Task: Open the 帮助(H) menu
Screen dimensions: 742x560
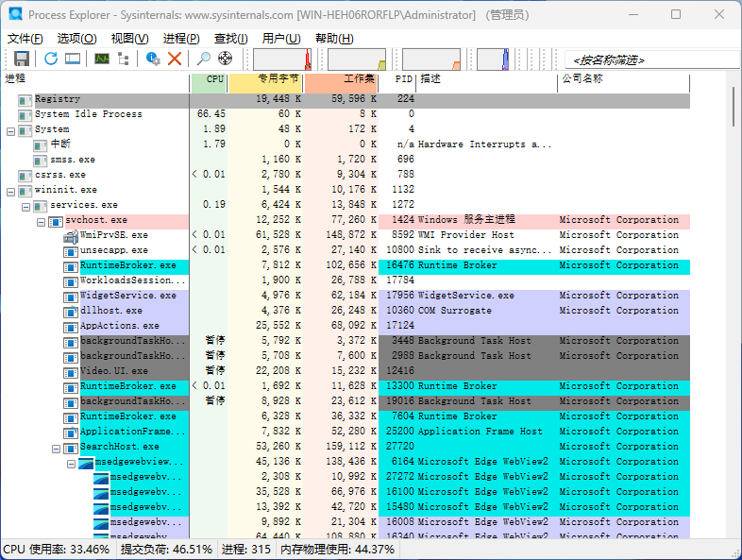Action: [x=334, y=39]
